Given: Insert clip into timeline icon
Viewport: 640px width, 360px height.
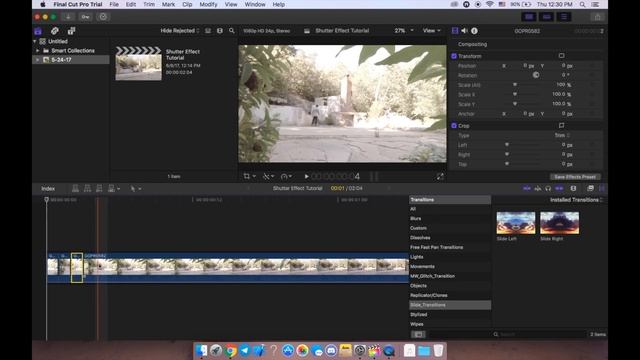Looking at the screenshot, I should point(87,188).
